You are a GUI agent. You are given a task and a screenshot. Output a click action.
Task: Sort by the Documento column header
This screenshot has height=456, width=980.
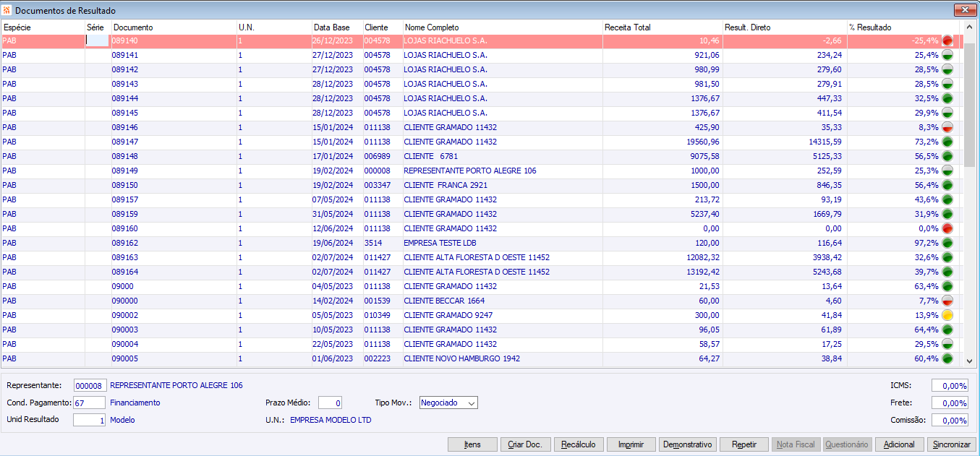pyautogui.click(x=174, y=27)
